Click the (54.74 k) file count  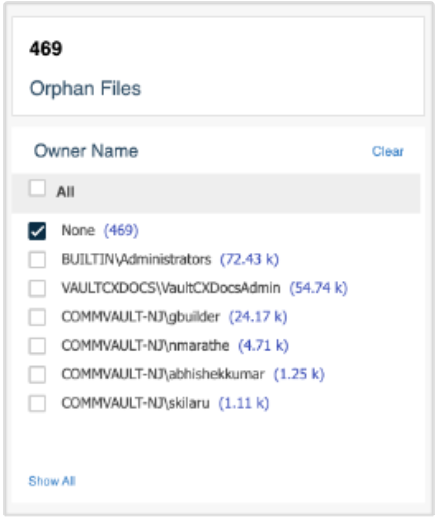(318, 288)
